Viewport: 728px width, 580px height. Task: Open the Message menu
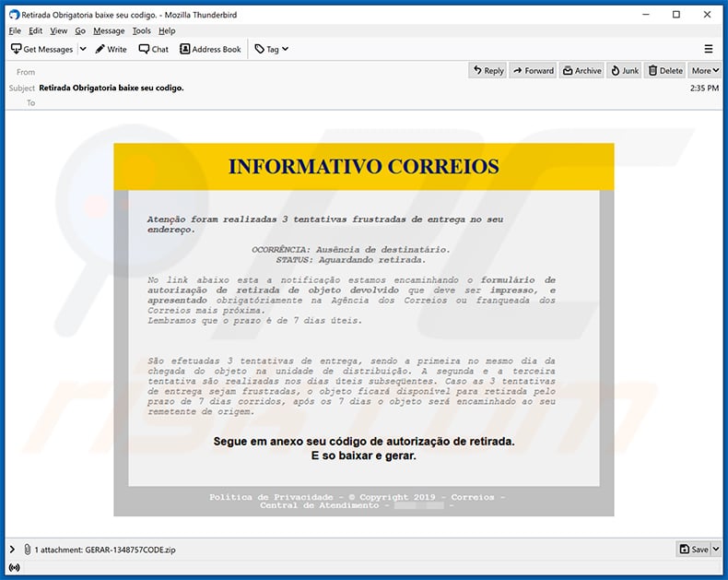click(x=109, y=30)
